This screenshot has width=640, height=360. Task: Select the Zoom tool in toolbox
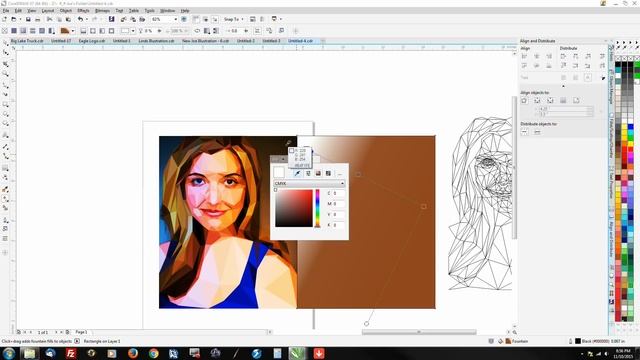coord(5,74)
